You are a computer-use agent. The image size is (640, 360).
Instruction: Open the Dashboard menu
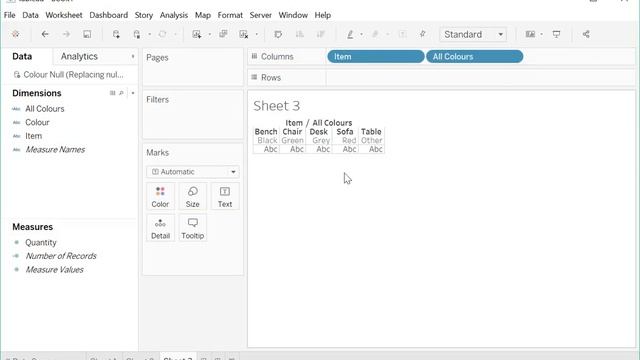click(x=109, y=15)
